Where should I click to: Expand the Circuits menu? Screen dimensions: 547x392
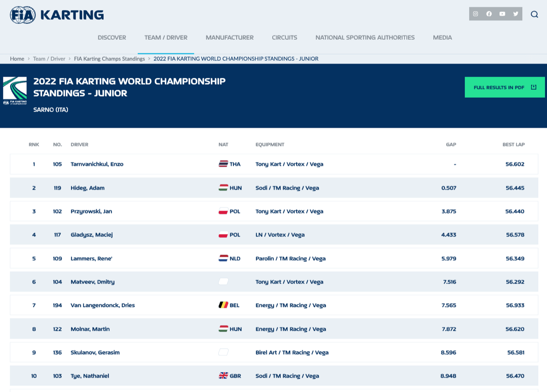tap(285, 38)
